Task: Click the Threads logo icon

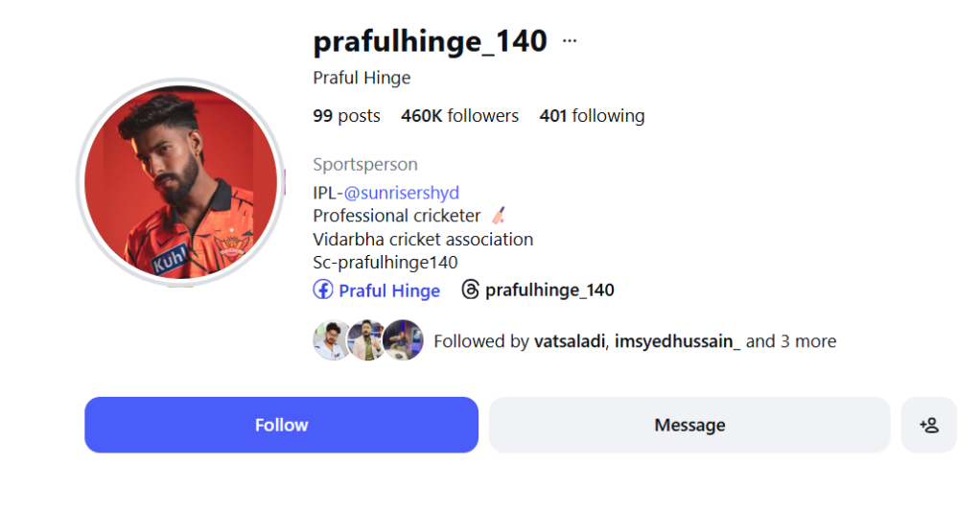Action: tap(470, 290)
